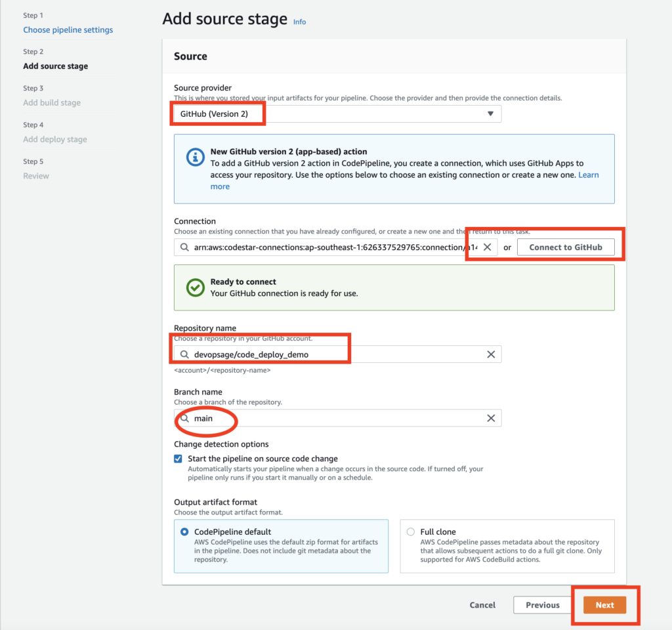Clear the Repository name with X icon
The width and height of the screenshot is (672, 630).
[491, 354]
